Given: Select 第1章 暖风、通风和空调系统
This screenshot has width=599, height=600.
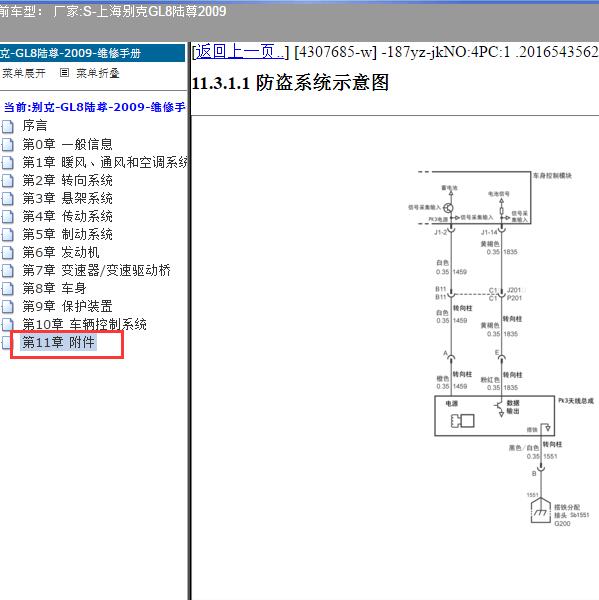Looking at the screenshot, I should [105, 162].
